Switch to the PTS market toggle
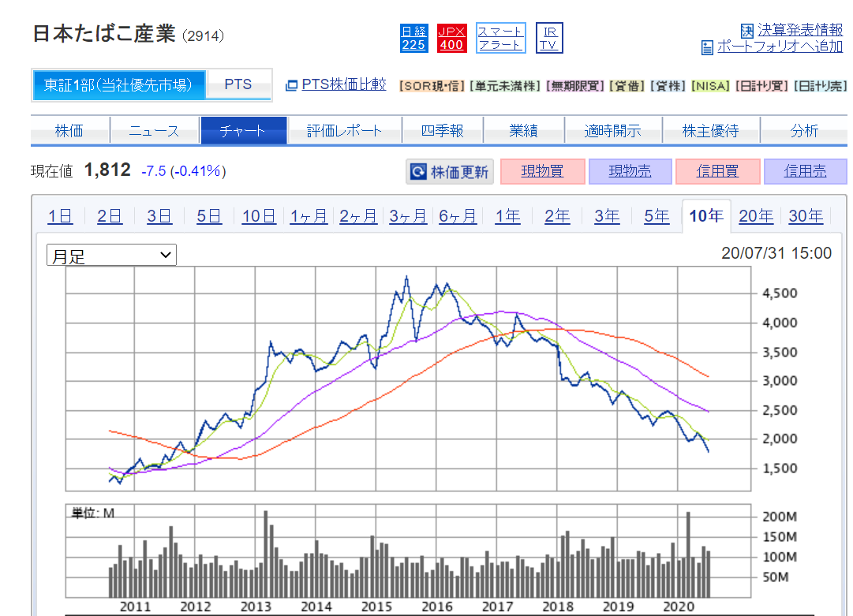This screenshot has width=853, height=616. tap(238, 84)
